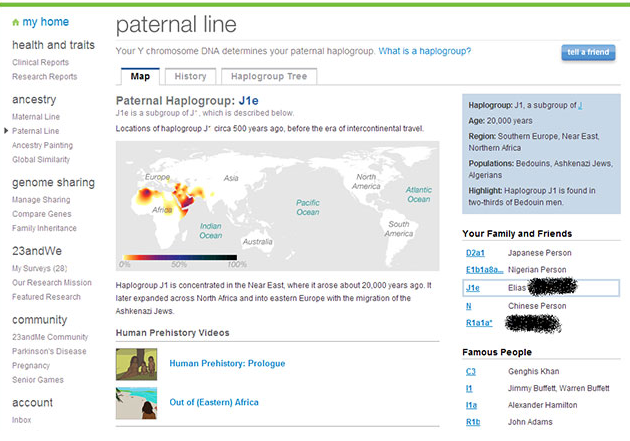Click the community section heading
The image size is (630, 441).
click(x=39, y=320)
